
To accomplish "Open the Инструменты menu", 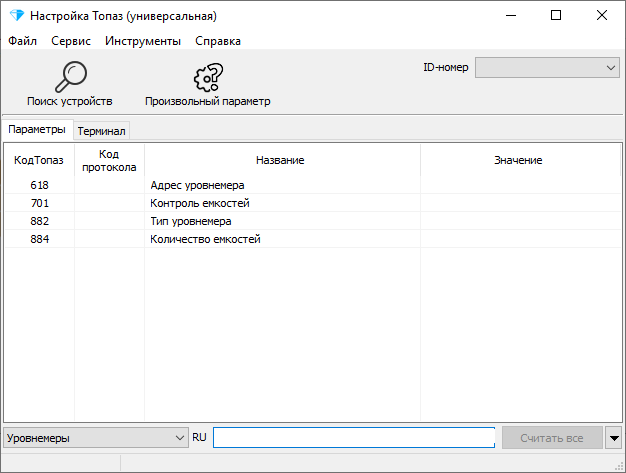I will (x=143, y=41).
